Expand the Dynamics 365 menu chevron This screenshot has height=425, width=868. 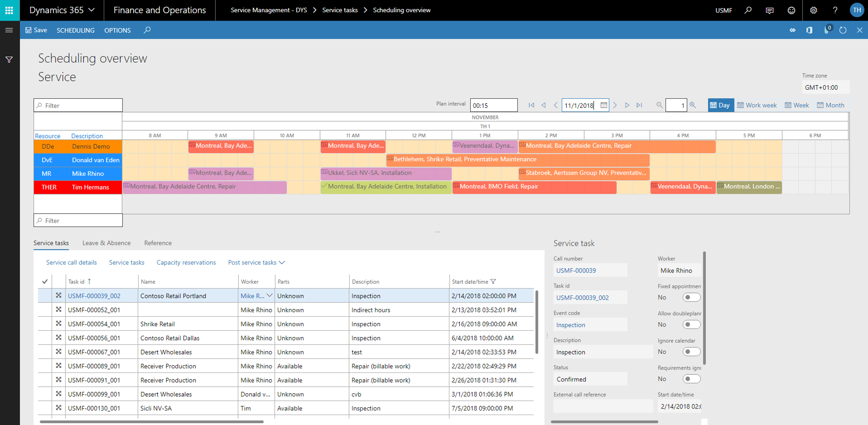(x=91, y=10)
